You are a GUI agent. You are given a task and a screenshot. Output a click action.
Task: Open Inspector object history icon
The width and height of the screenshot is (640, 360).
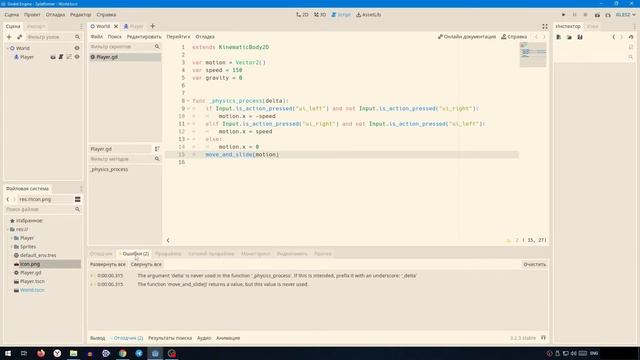(631, 37)
